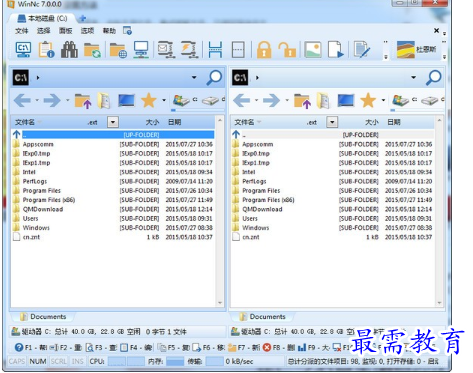The height and width of the screenshot is (373, 473).
Task: Click the left panel magnifier search icon
Action: tap(214, 78)
